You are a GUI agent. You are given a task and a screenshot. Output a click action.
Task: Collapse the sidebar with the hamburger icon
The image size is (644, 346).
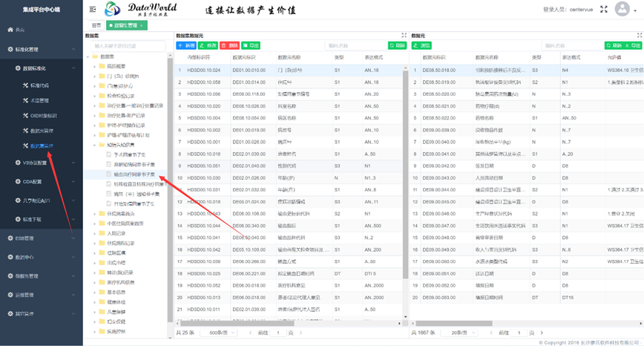pos(93,9)
